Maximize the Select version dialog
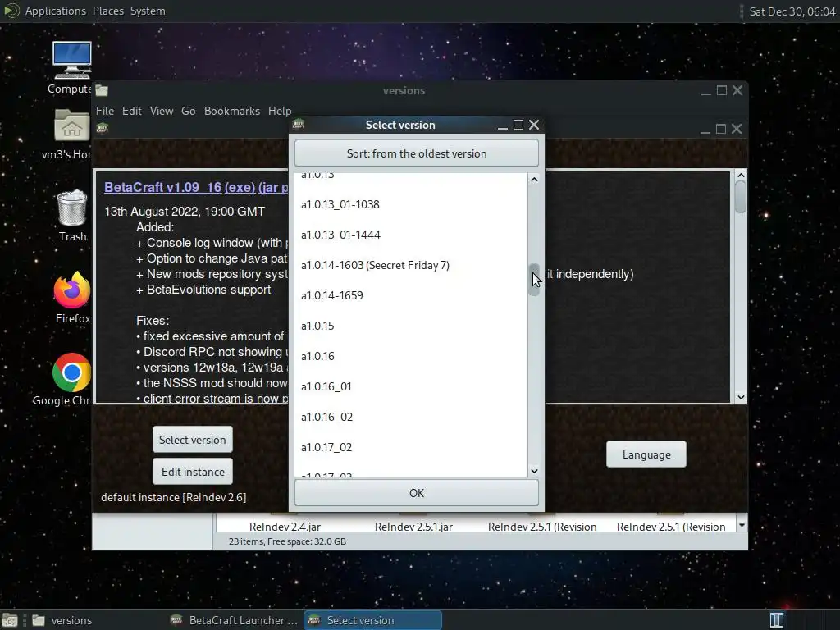The image size is (840, 630). [518, 125]
